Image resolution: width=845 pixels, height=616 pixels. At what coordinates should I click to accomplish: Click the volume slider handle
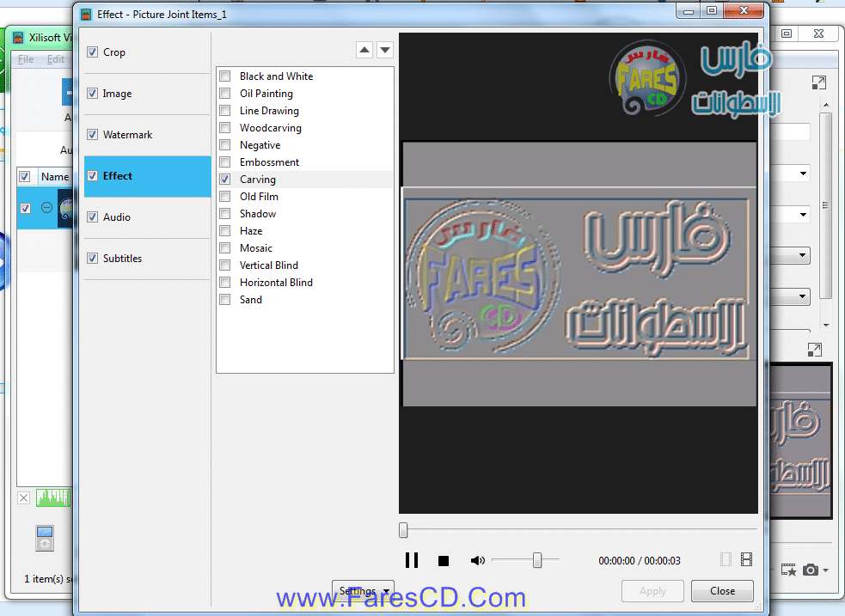pyautogui.click(x=537, y=560)
